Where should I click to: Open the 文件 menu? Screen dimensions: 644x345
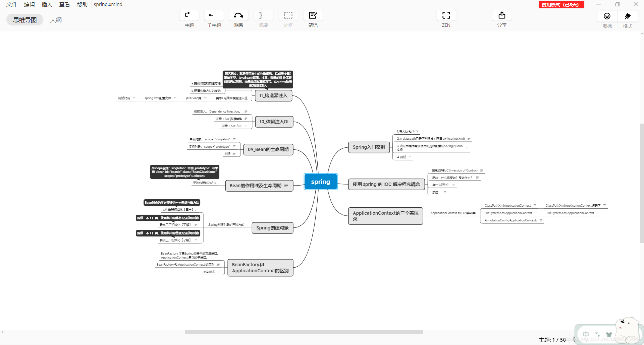tap(12, 4)
